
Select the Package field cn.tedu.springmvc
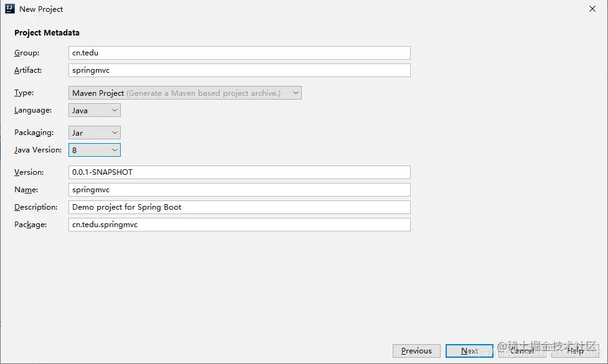tap(239, 225)
